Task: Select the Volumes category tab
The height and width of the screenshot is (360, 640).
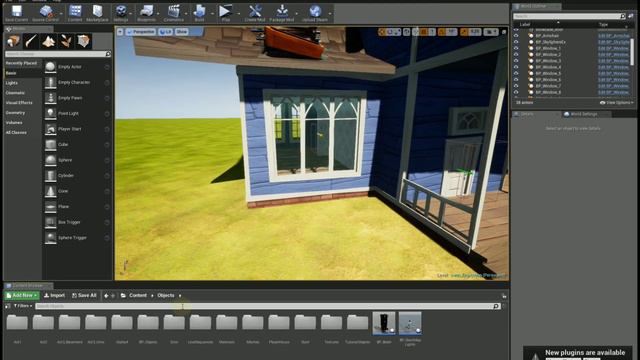Action: tap(14, 122)
